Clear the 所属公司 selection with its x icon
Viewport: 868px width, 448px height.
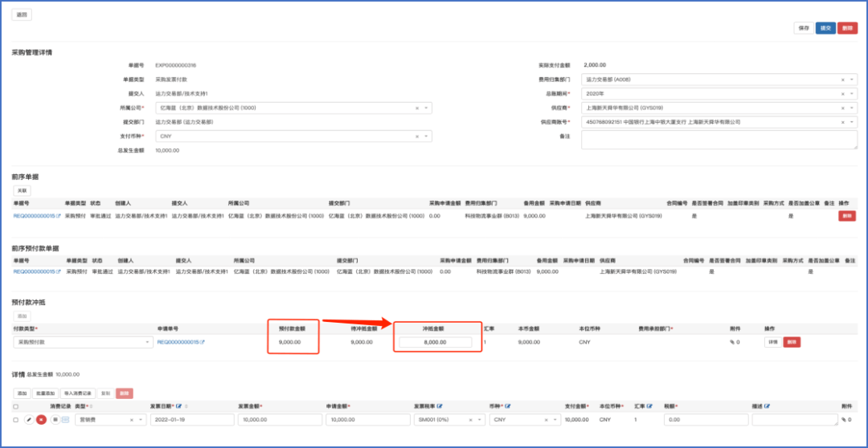coord(417,108)
